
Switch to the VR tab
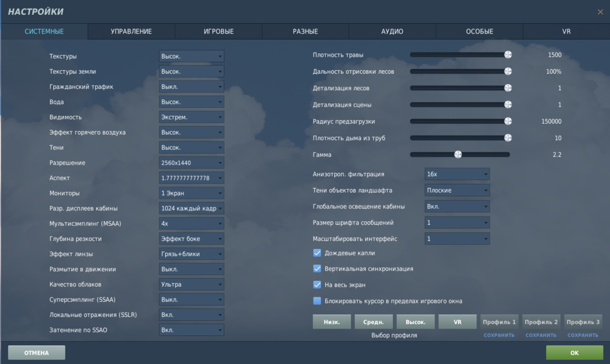567,32
